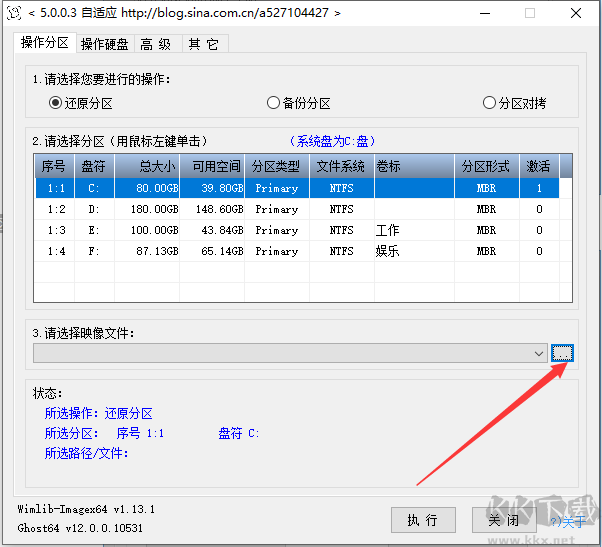The width and height of the screenshot is (602, 547).
Task: Click the 卷标 column header
Action: click(x=414, y=166)
